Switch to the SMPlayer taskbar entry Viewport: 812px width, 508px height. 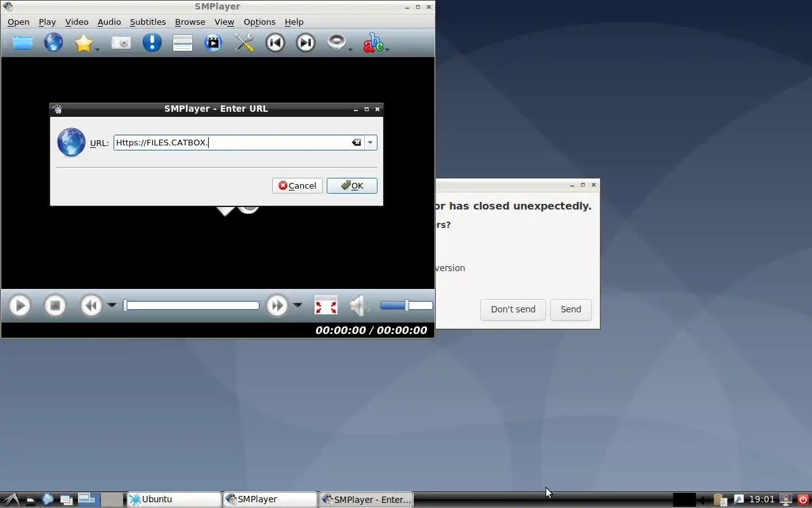[270, 500]
